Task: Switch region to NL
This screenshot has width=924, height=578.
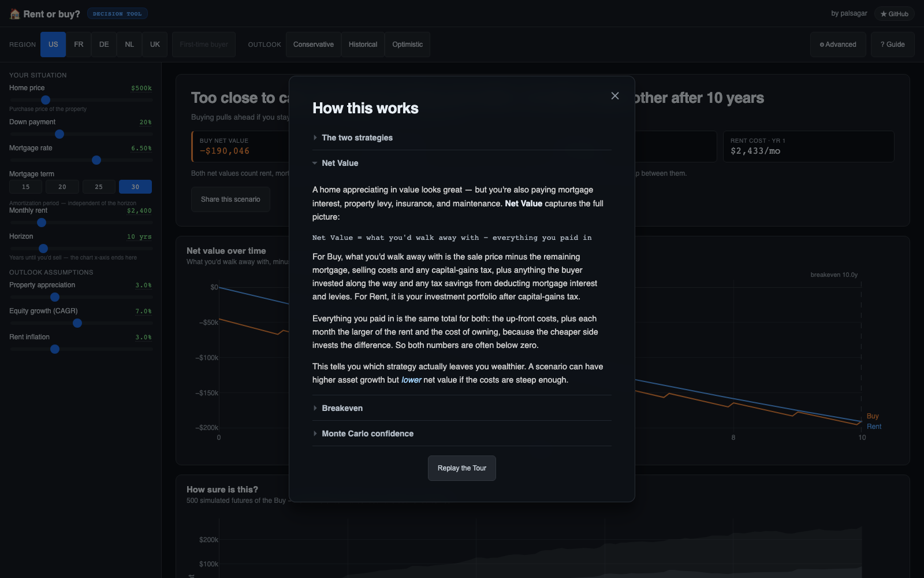Action: [129, 45]
